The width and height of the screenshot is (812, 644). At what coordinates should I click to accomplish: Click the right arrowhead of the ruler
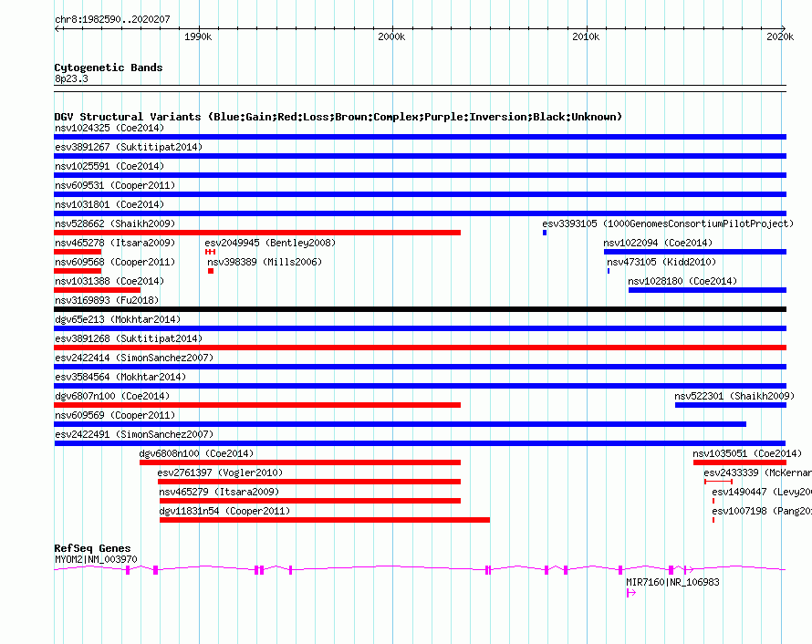tap(784, 28)
